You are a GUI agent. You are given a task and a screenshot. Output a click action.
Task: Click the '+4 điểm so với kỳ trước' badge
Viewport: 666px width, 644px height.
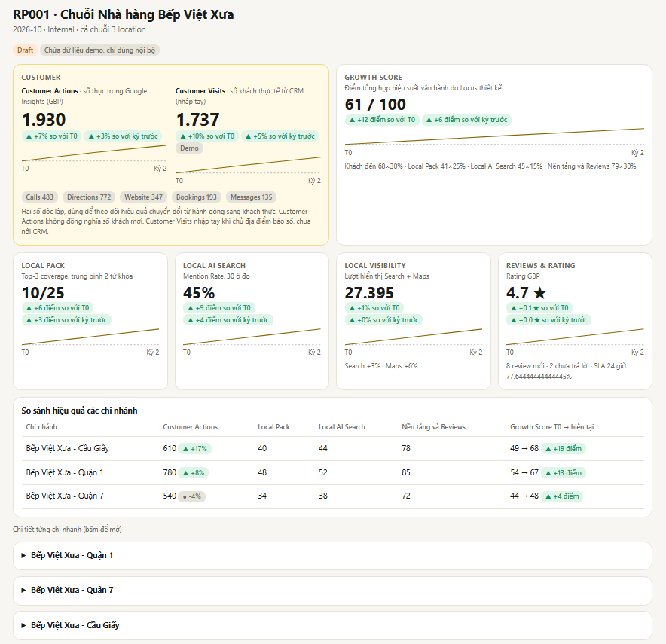(228, 320)
